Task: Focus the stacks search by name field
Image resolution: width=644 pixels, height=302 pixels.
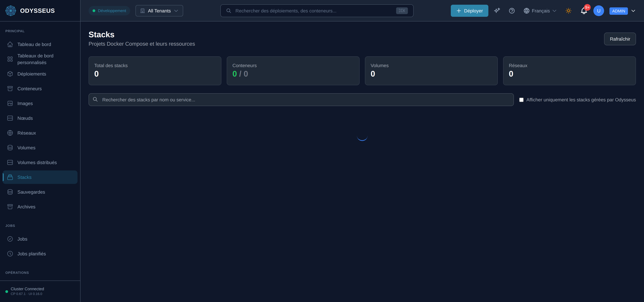Action: click(x=301, y=100)
